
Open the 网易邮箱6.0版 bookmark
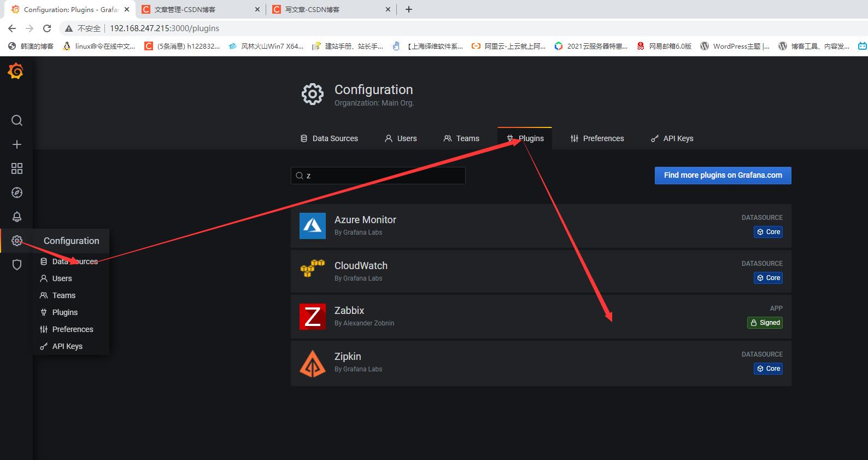(x=664, y=46)
